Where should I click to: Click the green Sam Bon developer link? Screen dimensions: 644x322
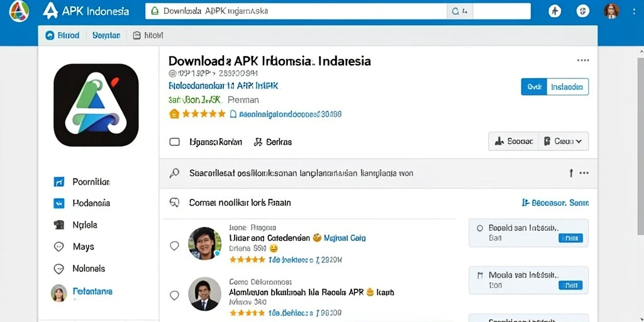(x=195, y=100)
